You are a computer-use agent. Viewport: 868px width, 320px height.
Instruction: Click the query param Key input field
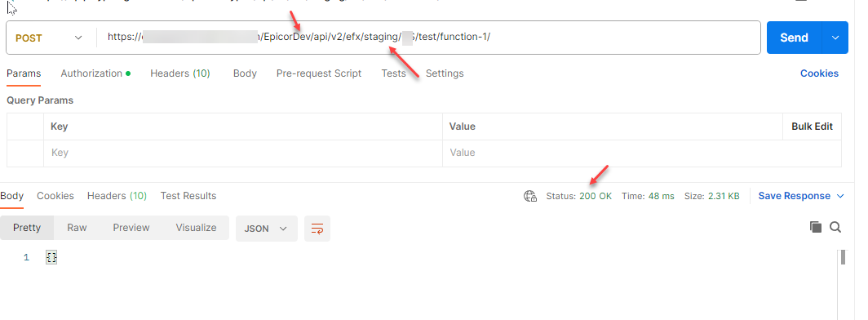243,153
